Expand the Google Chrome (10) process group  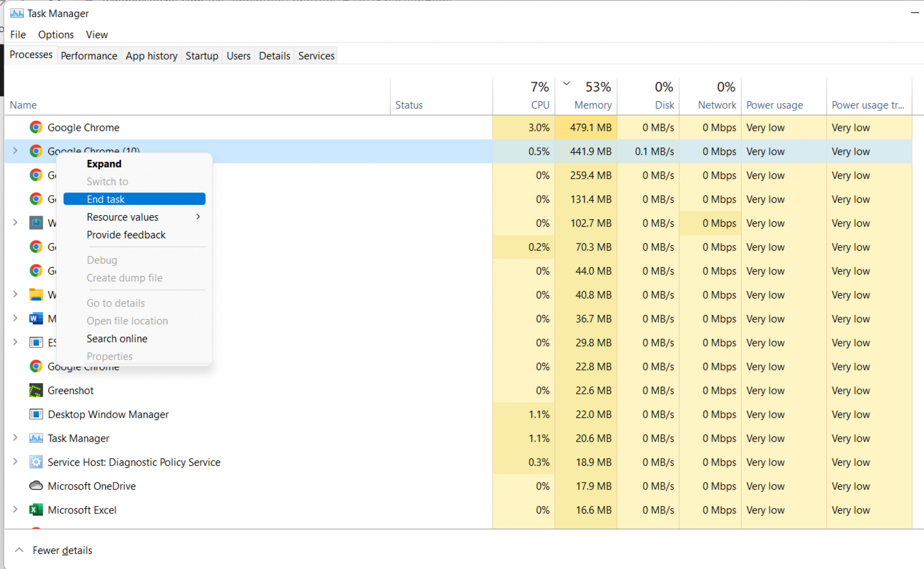click(15, 151)
